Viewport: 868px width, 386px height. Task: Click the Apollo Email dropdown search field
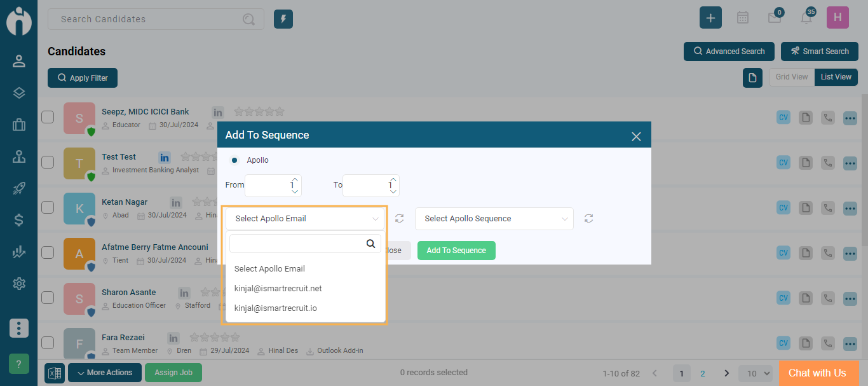[297, 244]
